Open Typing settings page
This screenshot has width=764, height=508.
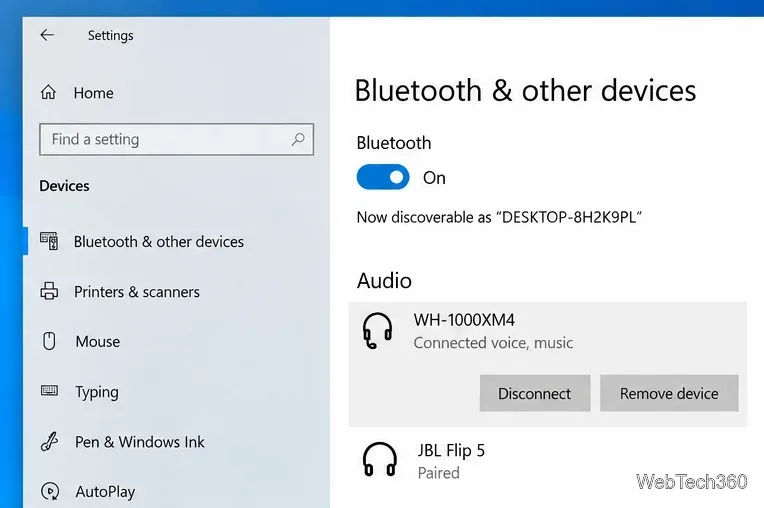pyautogui.click(x=97, y=392)
